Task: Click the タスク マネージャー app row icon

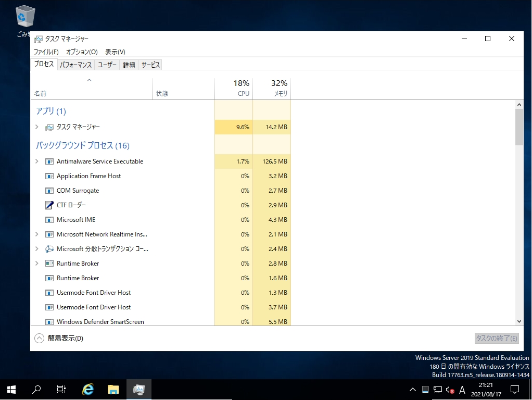Action: click(x=49, y=127)
